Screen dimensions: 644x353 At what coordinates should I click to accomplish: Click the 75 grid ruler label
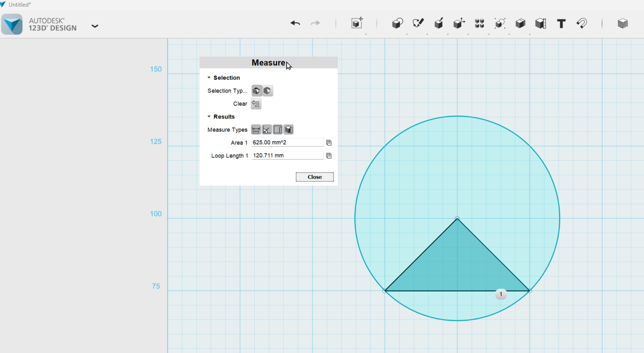click(x=156, y=286)
